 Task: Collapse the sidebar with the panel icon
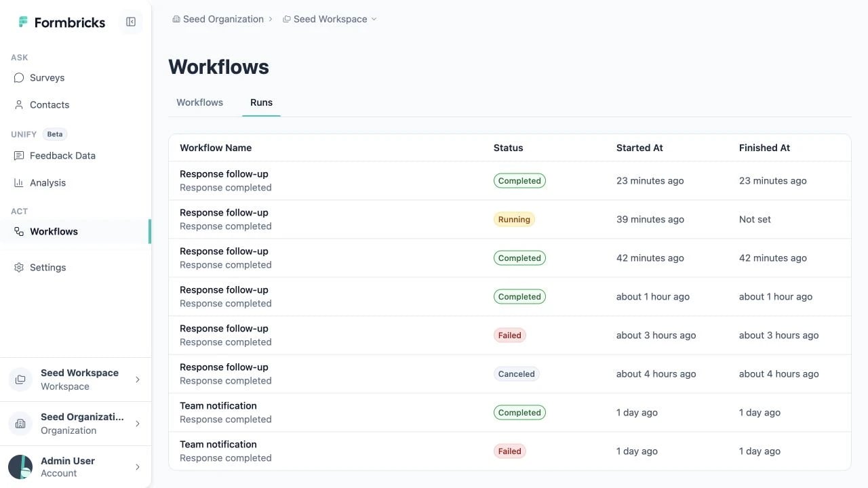pyautogui.click(x=131, y=22)
